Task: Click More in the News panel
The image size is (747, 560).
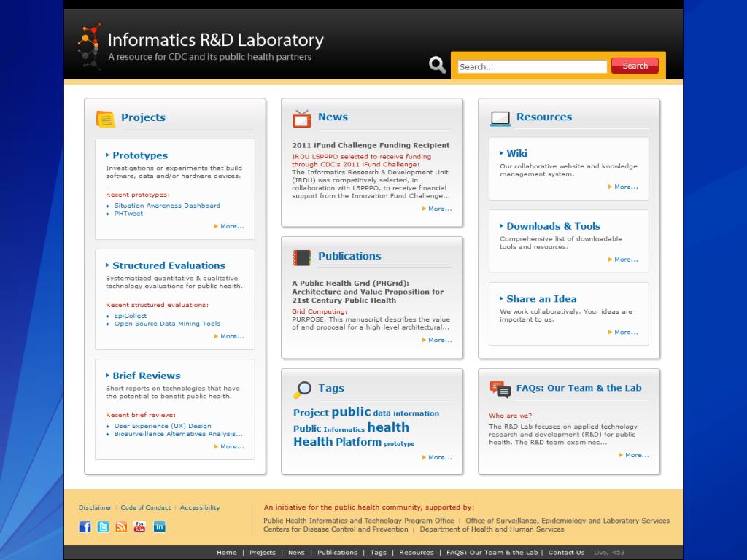Action: 440,209
